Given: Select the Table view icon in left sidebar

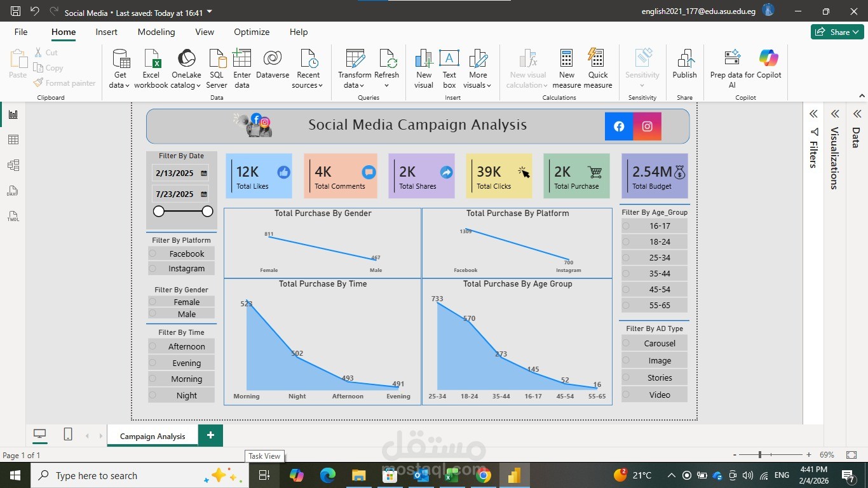Looking at the screenshot, I should (14, 139).
